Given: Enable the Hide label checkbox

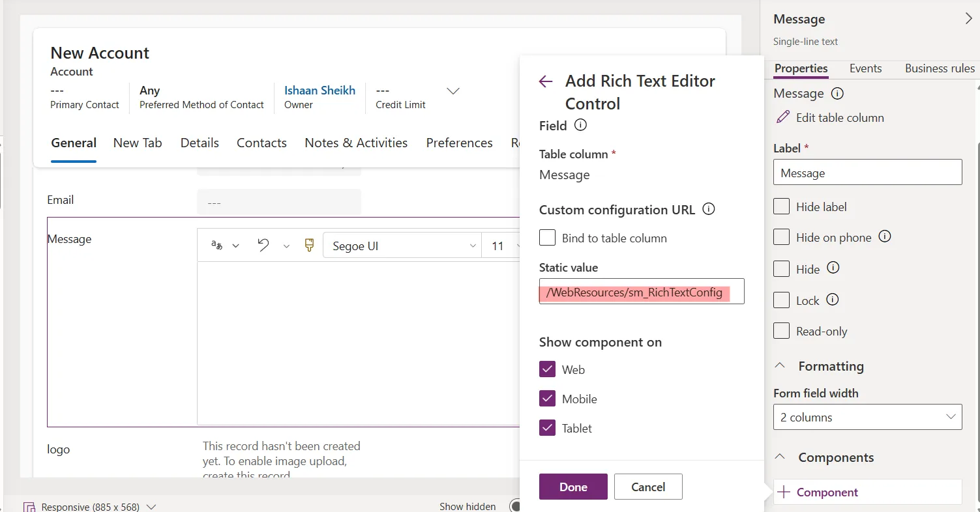Looking at the screenshot, I should (x=781, y=206).
